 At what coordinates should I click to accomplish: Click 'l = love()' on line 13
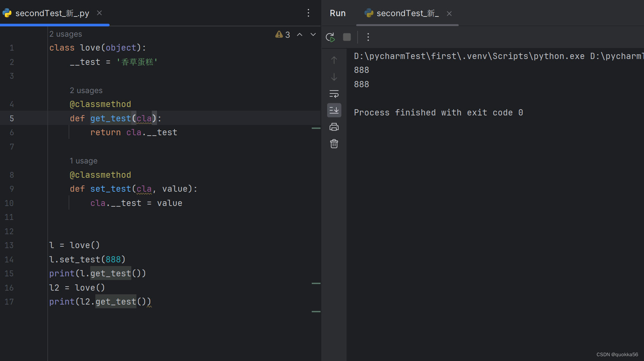[x=74, y=245]
